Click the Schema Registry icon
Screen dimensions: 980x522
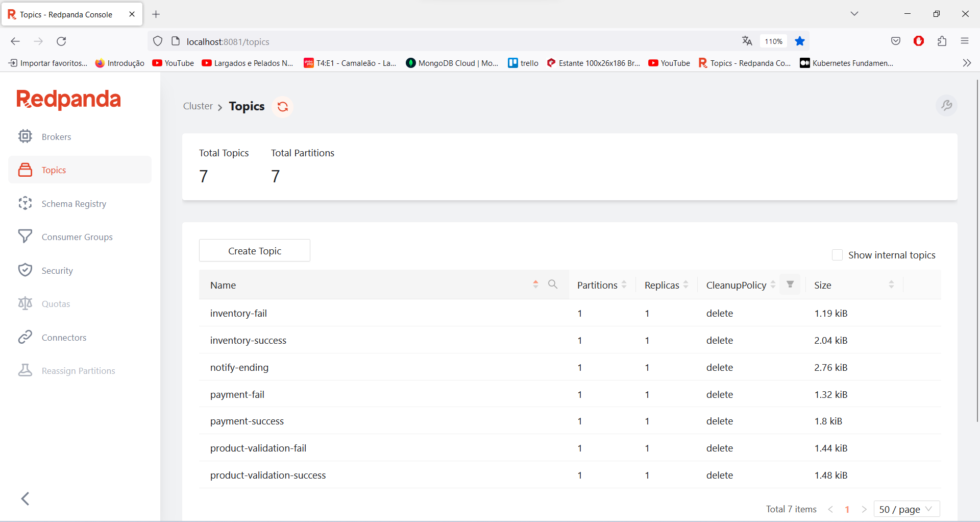[25, 203]
